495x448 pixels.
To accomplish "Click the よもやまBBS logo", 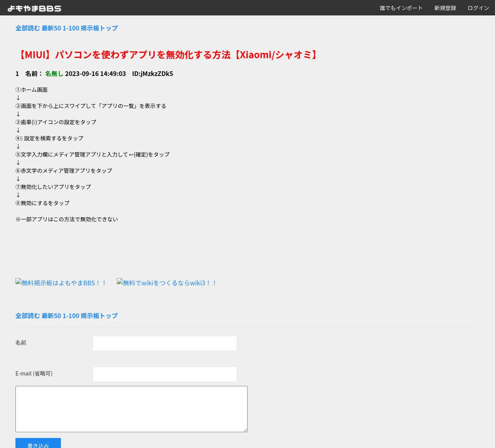I will click(34, 8).
